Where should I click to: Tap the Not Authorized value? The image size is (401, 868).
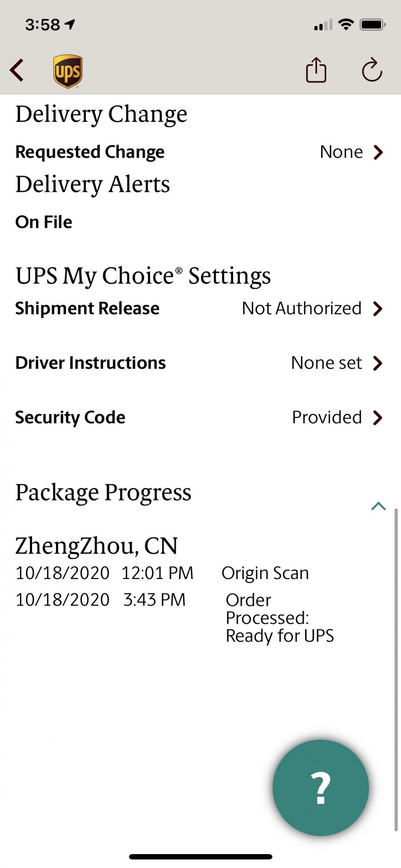click(302, 309)
